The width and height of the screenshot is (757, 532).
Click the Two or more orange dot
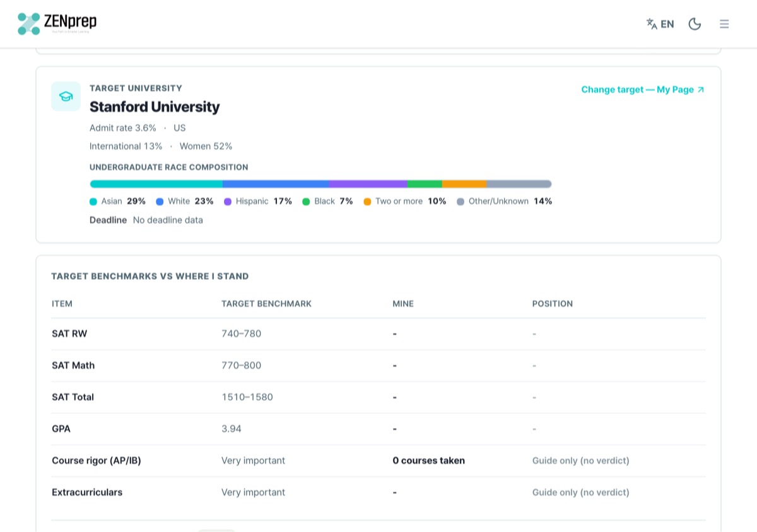pyautogui.click(x=367, y=202)
